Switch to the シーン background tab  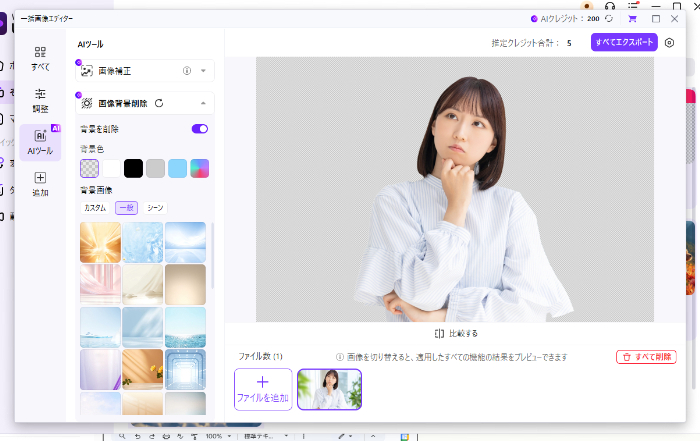pyautogui.click(x=155, y=208)
